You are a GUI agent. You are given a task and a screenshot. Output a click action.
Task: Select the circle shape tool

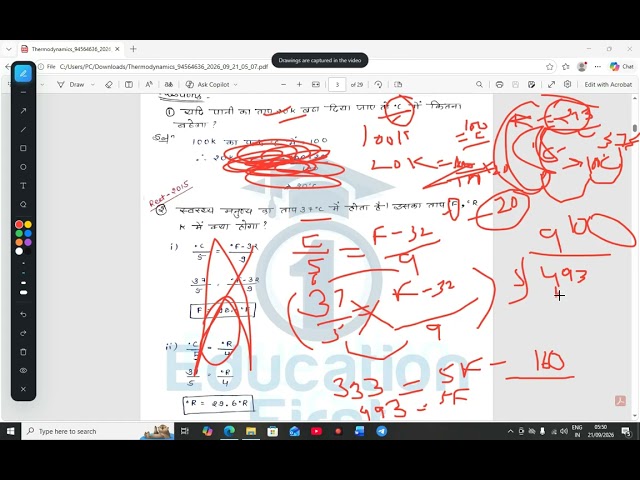pos(23,167)
